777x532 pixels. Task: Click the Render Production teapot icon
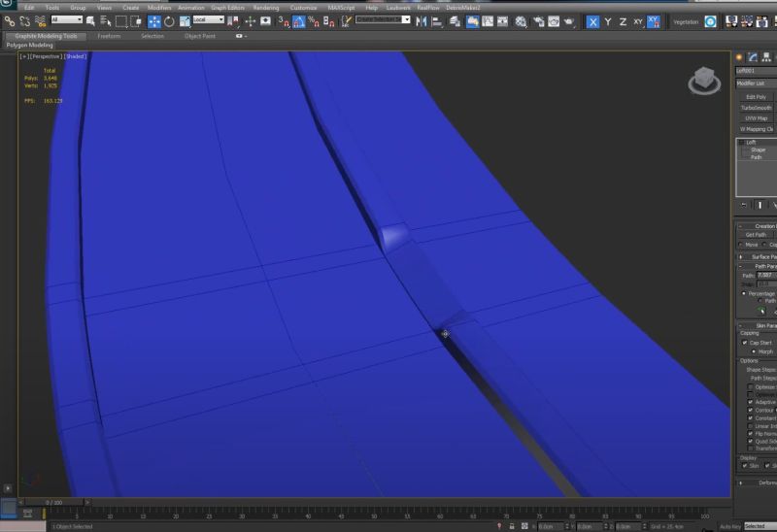click(x=569, y=21)
